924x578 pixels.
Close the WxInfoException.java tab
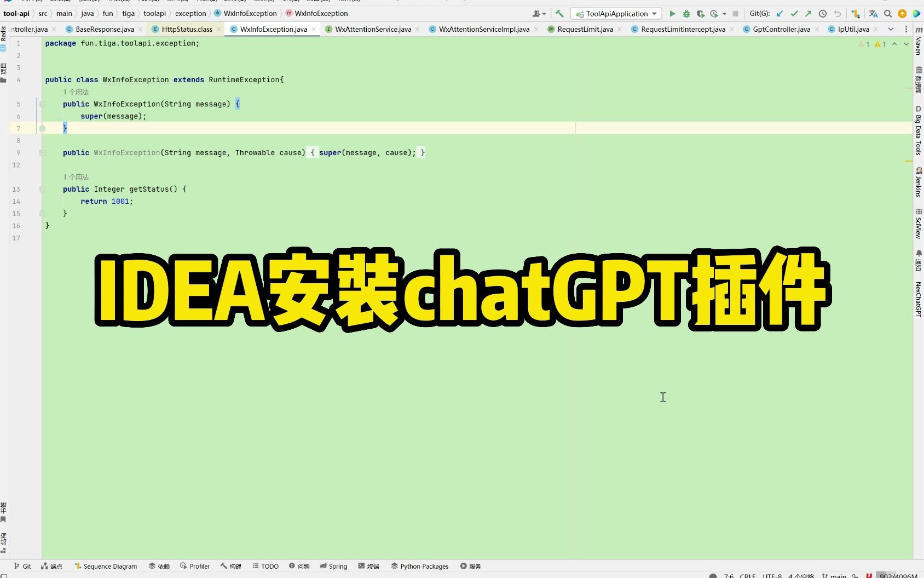click(x=314, y=29)
